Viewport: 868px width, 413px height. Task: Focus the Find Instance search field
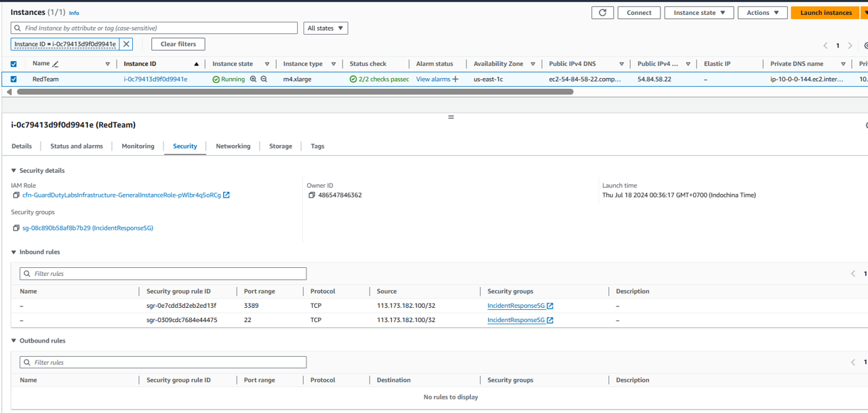click(154, 28)
